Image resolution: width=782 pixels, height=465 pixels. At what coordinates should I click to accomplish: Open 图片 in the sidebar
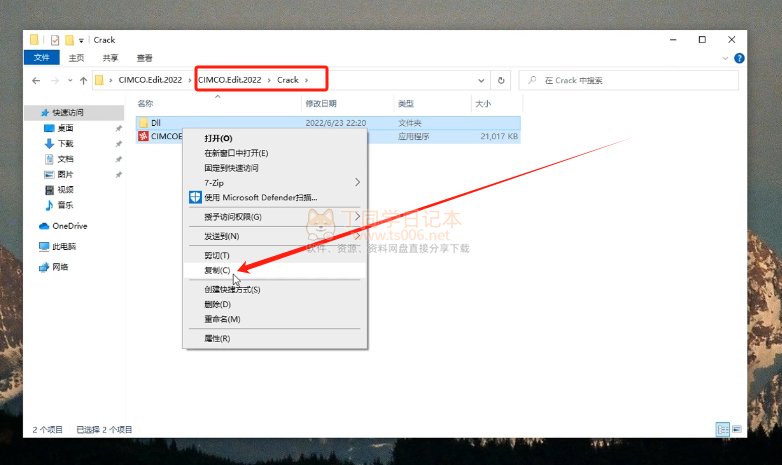click(65, 175)
